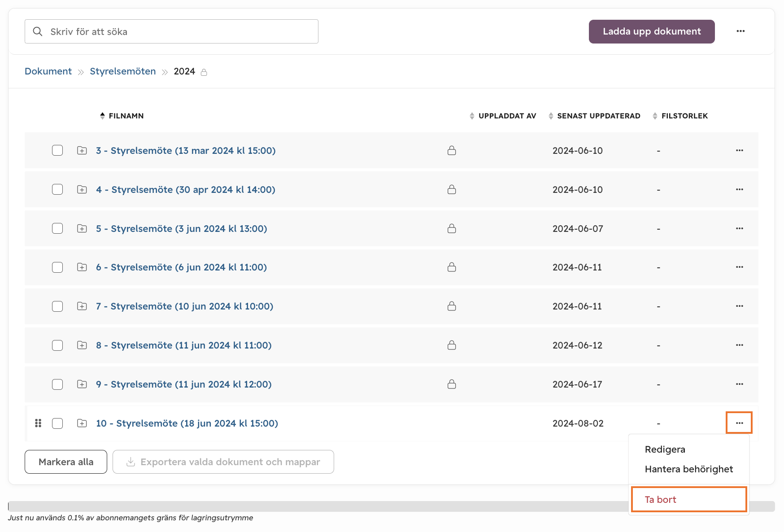Click folder icon of 8 - Styrelsemöte row
Image resolution: width=784 pixels, height=532 pixels.
click(82, 345)
